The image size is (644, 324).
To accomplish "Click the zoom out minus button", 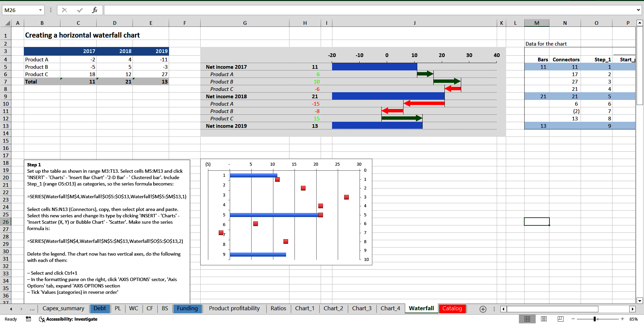I will (573, 319).
